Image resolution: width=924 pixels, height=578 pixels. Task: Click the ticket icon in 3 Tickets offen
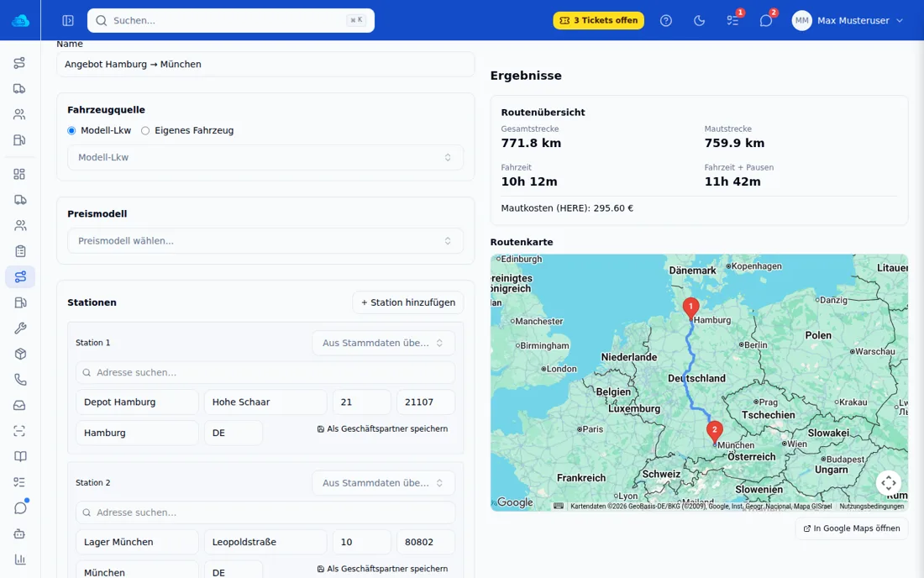tap(564, 21)
